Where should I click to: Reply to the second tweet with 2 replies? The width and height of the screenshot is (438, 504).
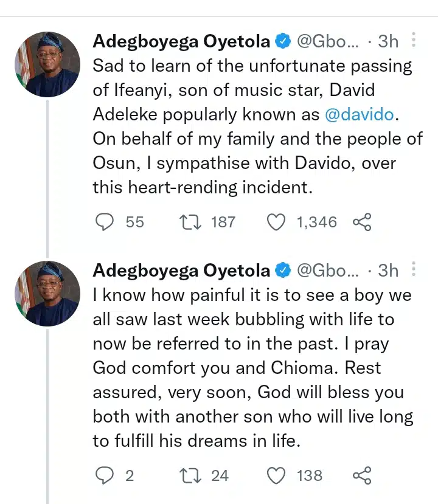coord(105,475)
